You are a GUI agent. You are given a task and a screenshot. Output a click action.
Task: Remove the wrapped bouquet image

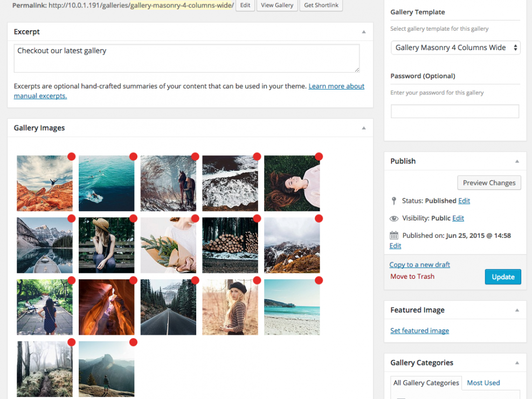click(x=195, y=218)
